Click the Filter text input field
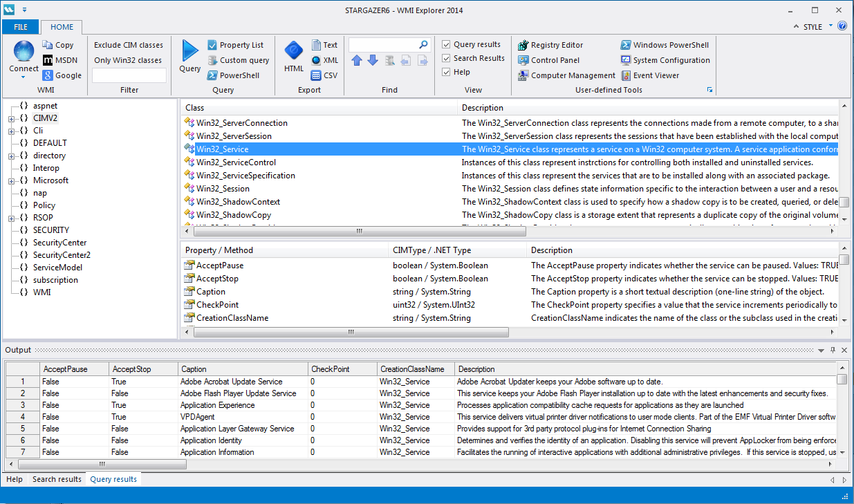854x504 pixels. (129, 75)
